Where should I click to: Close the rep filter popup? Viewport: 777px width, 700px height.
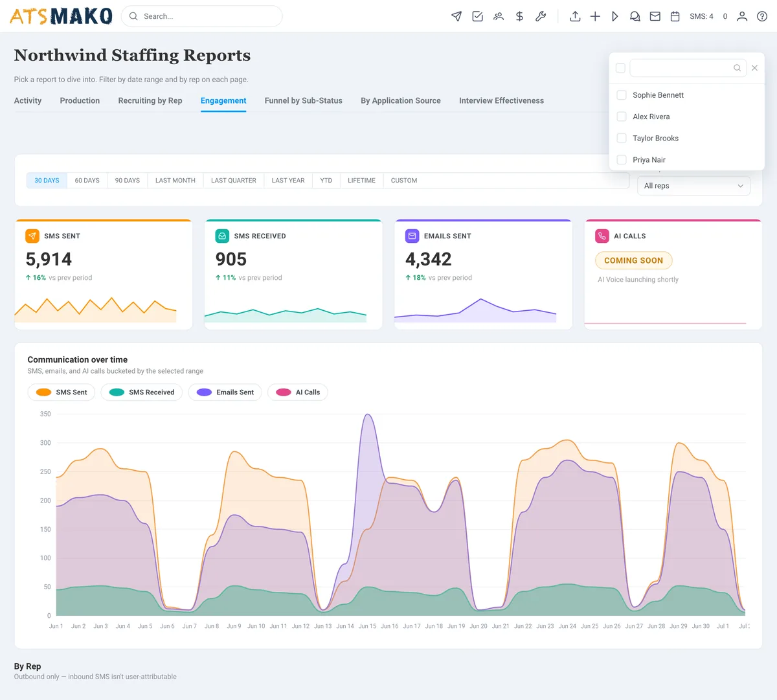point(754,68)
